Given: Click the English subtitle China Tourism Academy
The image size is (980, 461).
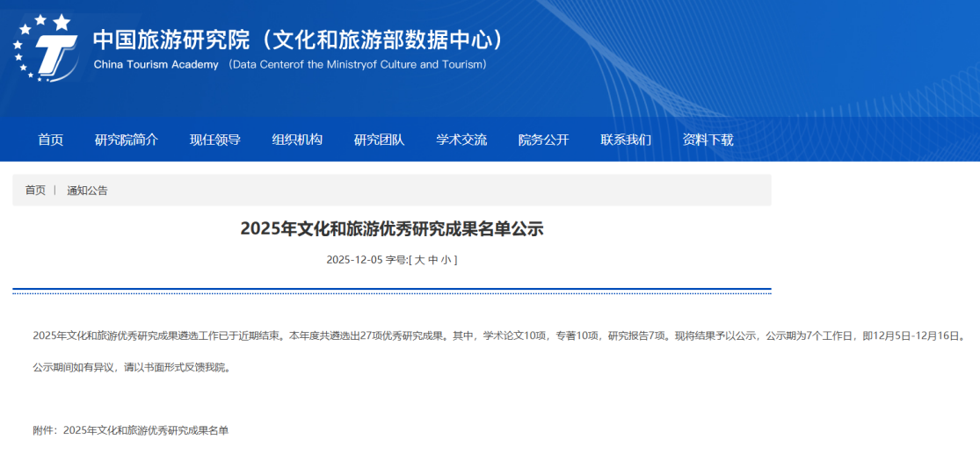Looking at the screenshot, I should point(156,65).
